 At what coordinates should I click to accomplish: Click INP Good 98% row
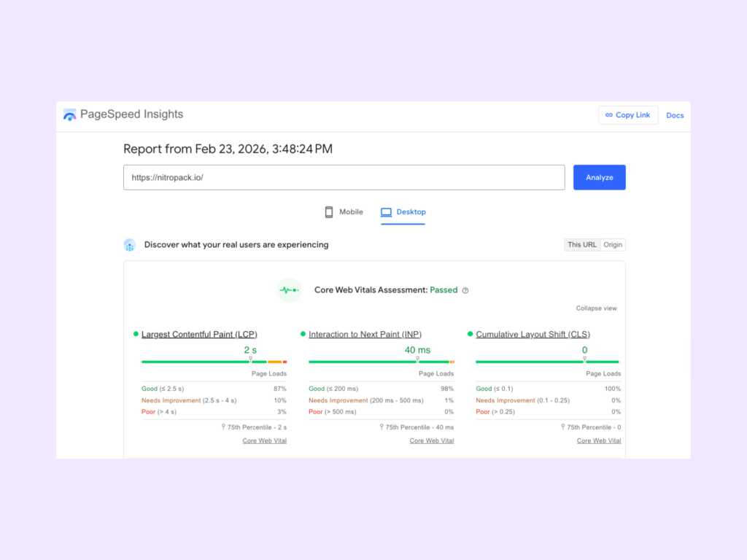[x=381, y=389]
